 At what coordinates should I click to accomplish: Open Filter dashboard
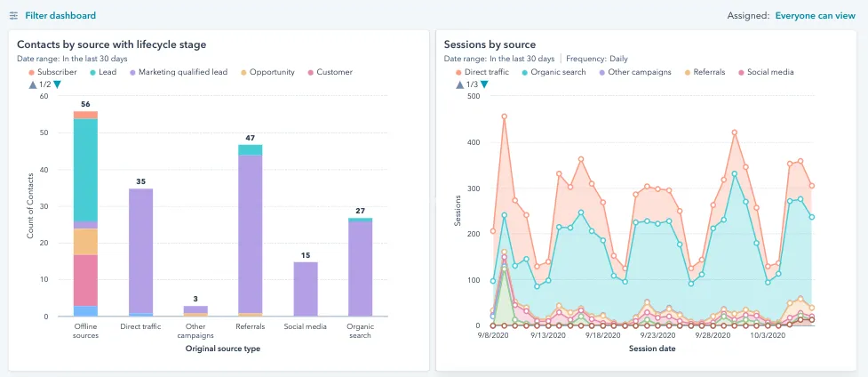tap(60, 15)
